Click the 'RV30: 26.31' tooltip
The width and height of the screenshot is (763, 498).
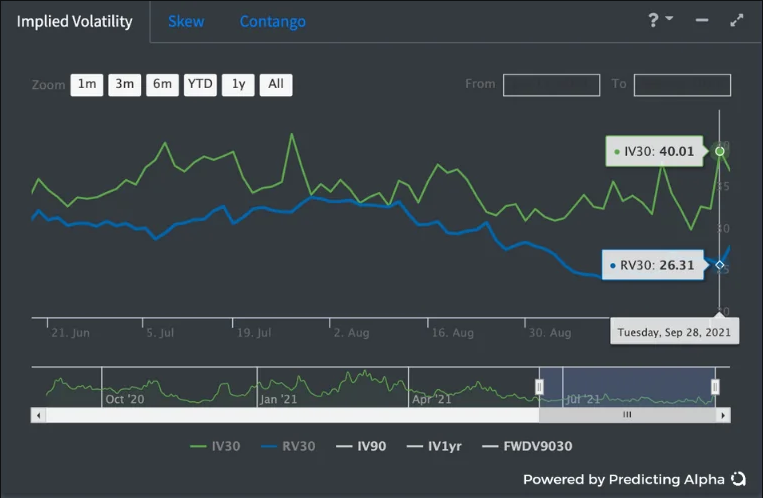(x=653, y=265)
